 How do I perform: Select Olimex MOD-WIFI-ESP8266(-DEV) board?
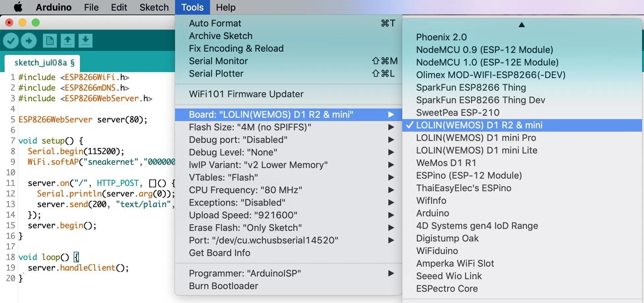(x=522, y=75)
